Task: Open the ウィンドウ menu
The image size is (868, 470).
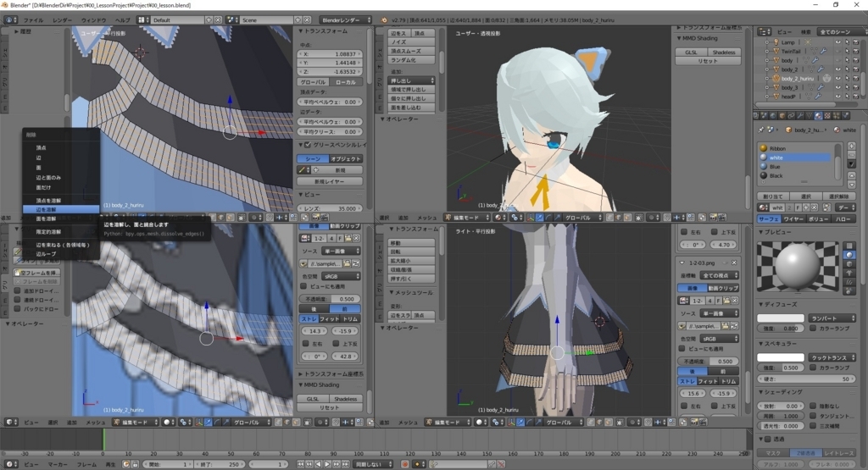Action: tap(93, 20)
